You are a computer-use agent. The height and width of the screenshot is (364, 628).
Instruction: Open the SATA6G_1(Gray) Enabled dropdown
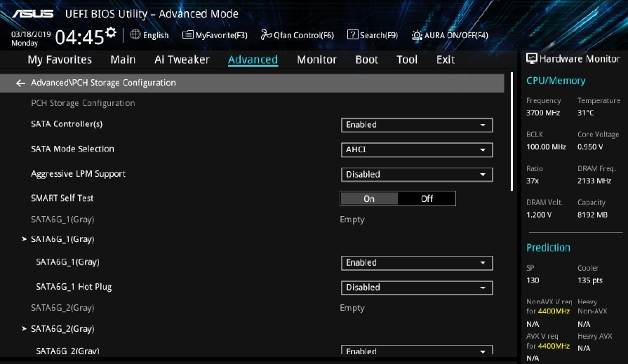(x=417, y=263)
